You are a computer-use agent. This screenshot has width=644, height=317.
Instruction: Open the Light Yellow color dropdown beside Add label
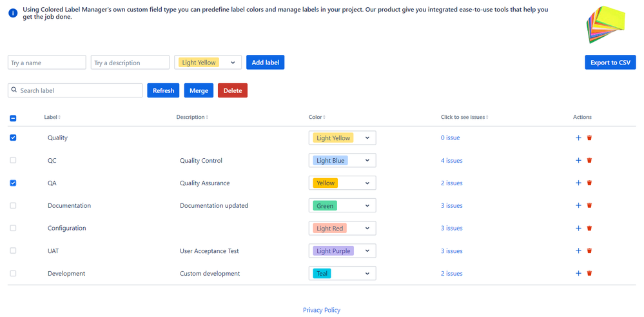point(208,63)
